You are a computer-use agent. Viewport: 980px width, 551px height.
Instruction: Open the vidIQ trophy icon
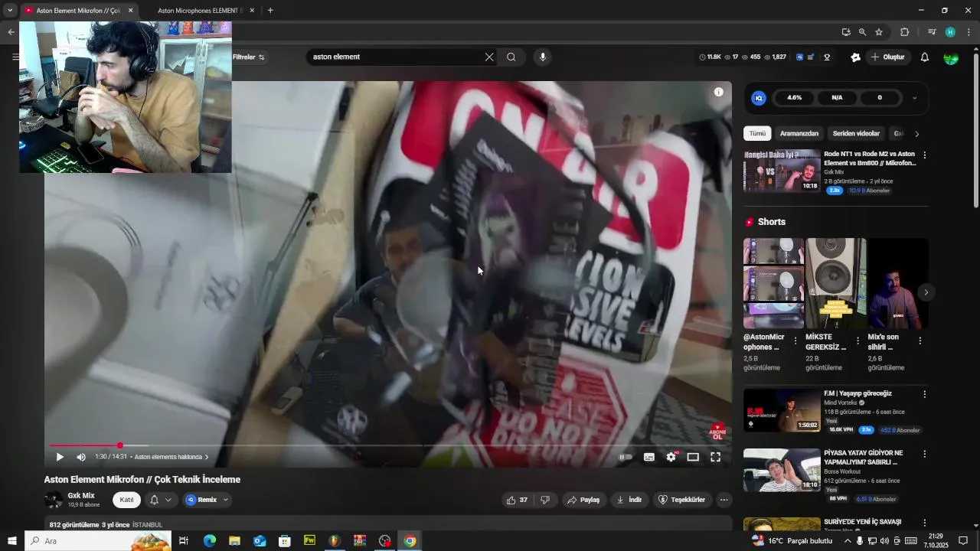[827, 57]
